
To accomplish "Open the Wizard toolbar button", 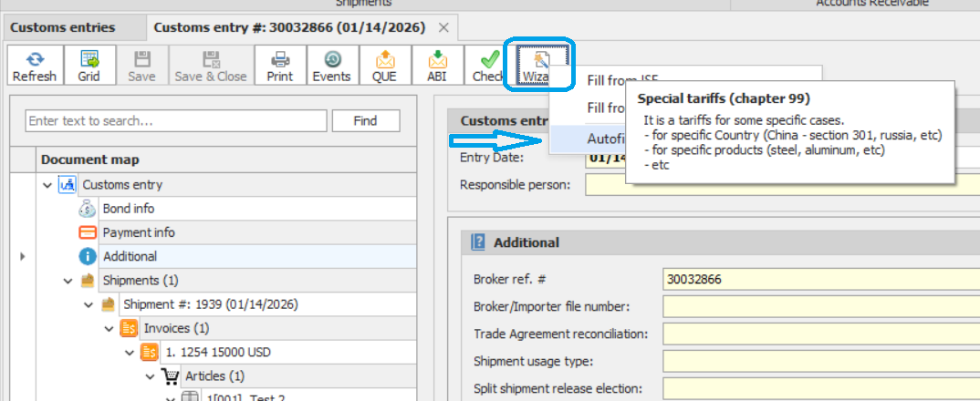I will [x=541, y=65].
